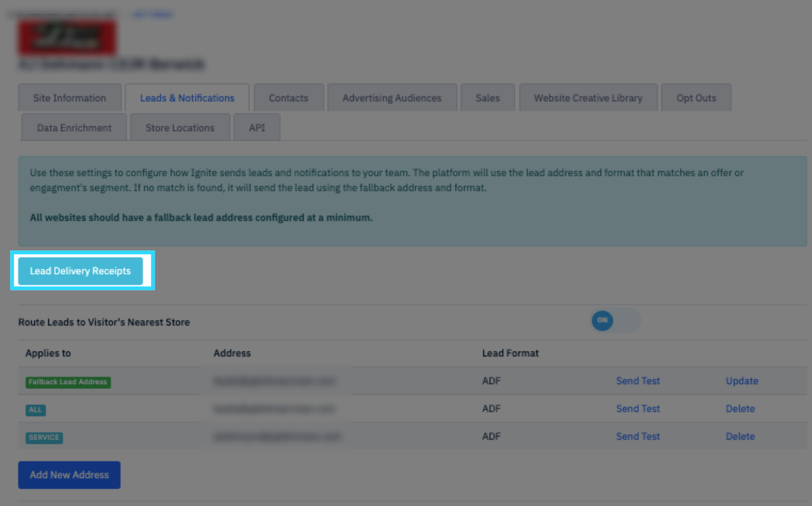Click the Leads & Notifications tab
The height and width of the screenshot is (506, 812).
click(x=187, y=98)
